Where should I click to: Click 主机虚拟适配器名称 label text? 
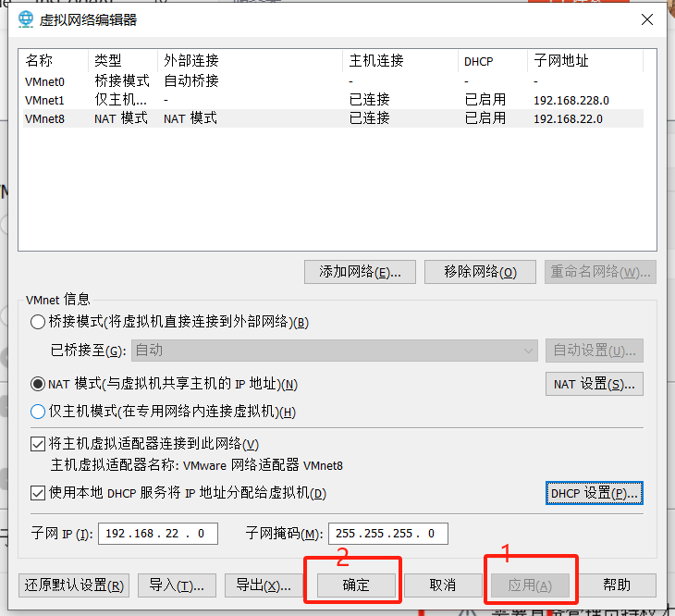click(196, 465)
